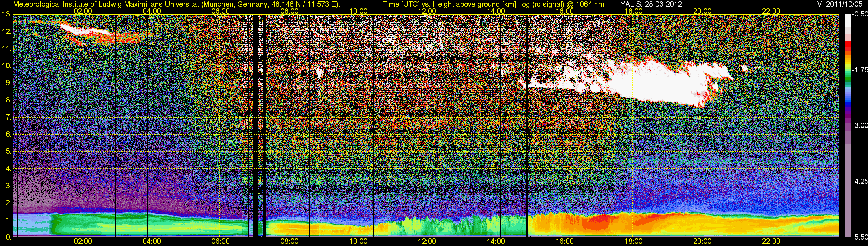Select "12:00" on the bottom time axis
This screenshot has width=868, height=246.
[427, 241]
